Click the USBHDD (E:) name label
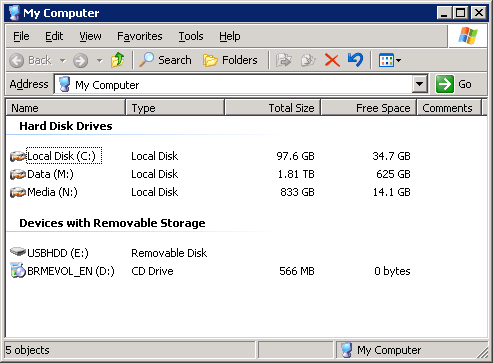Image resolution: width=493 pixels, height=363 pixels. click(x=58, y=253)
